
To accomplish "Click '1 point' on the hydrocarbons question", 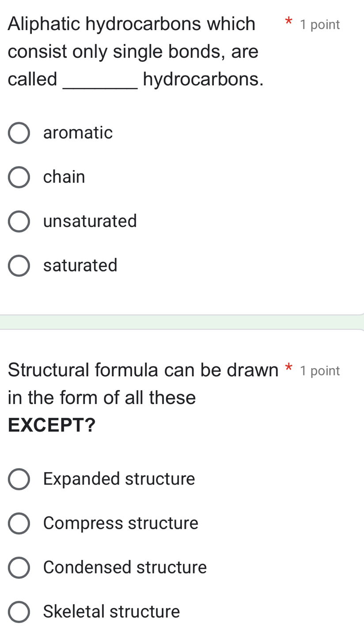I will 320,25.
